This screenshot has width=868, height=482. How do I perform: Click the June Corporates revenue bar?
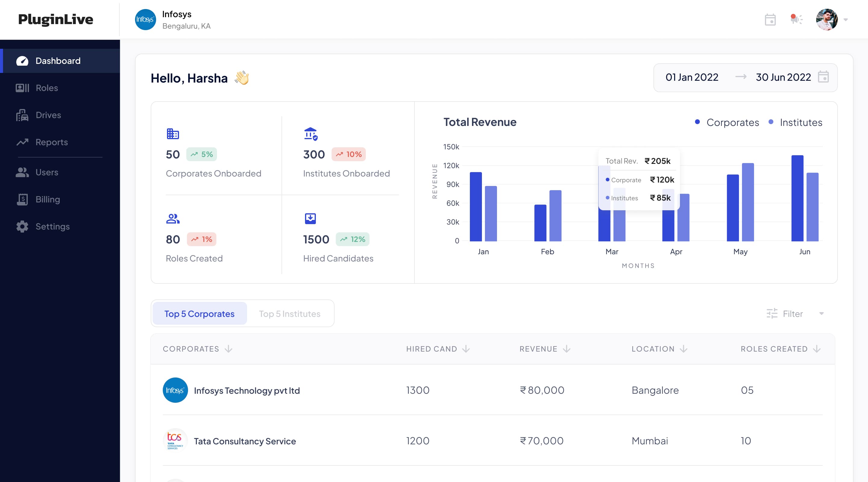[797, 198]
